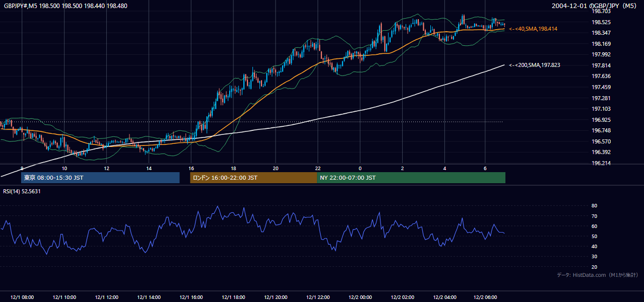This screenshot has width=644, height=302.
Task: Click price axis value 198.525
Action: pyautogui.click(x=601, y=22)
